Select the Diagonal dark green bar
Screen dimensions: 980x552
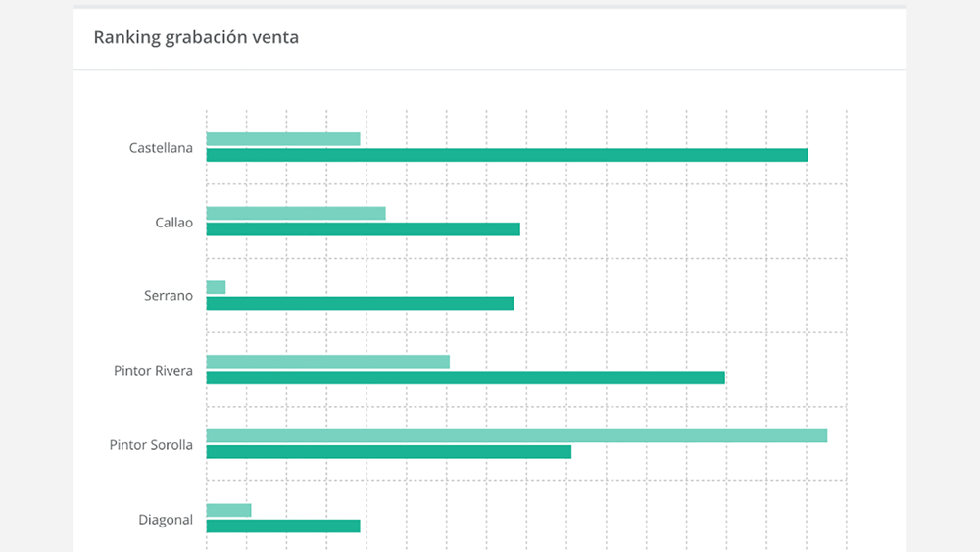[283, 527]
